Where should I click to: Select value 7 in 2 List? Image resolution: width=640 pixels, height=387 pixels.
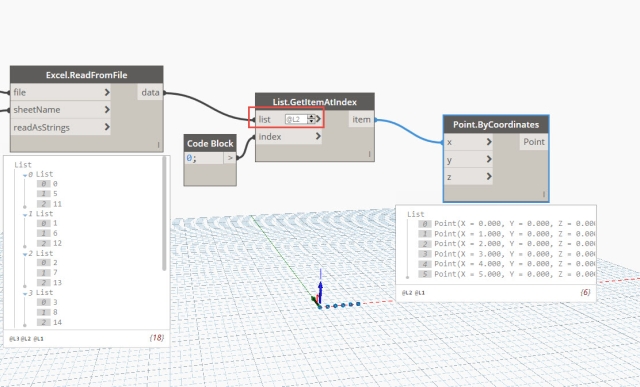pyautogui.click(x=55, y=272)
